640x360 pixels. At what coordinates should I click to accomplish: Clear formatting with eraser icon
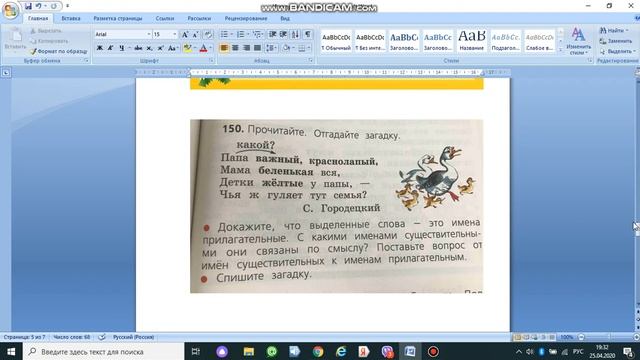(208, 34)
